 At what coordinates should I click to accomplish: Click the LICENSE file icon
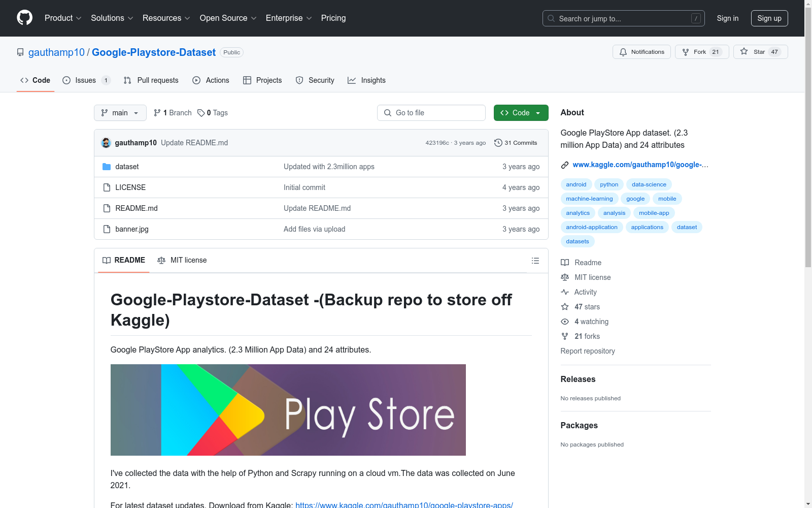(x=107, y=187)
